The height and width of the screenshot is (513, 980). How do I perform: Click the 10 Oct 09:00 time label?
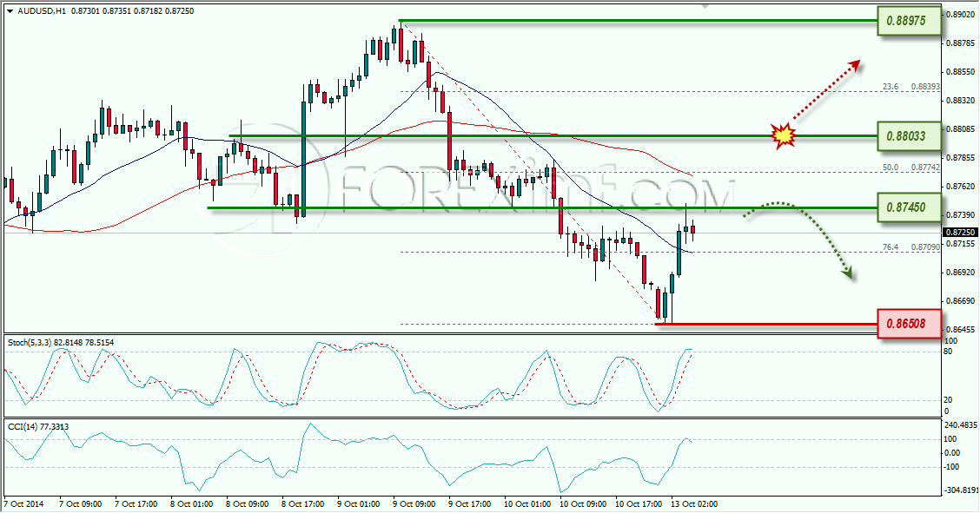[582, 504]
